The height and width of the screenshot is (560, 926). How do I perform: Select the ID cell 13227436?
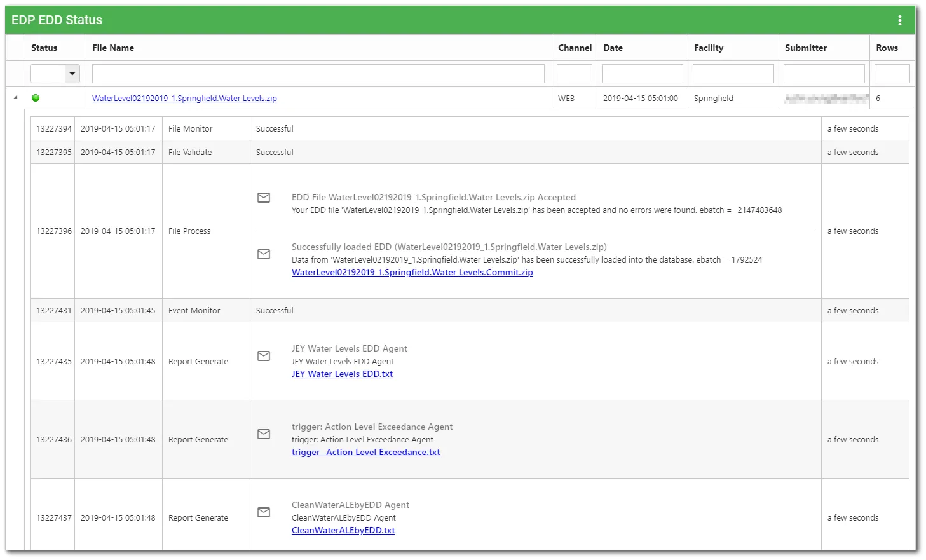[54, 439]
